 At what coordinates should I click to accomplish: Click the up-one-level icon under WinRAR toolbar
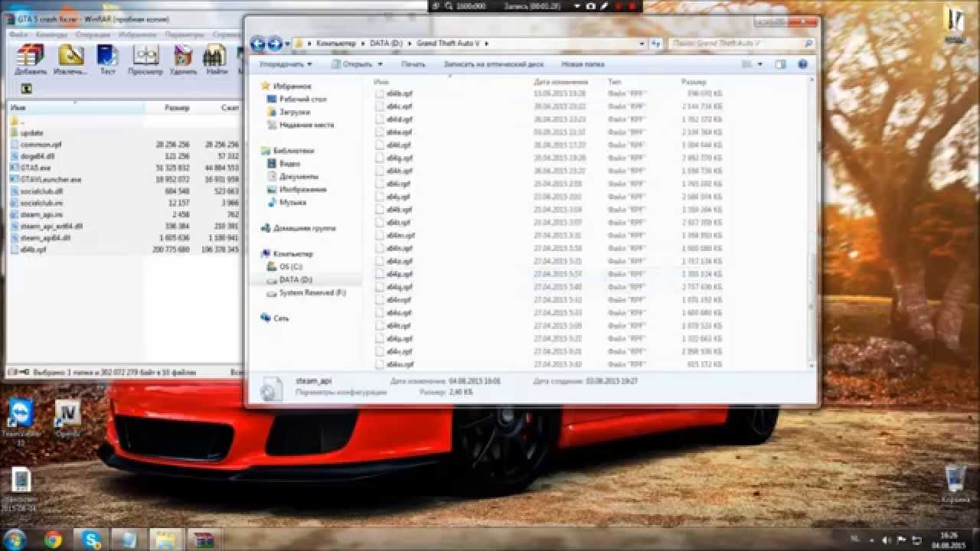[x=27, y=90]
